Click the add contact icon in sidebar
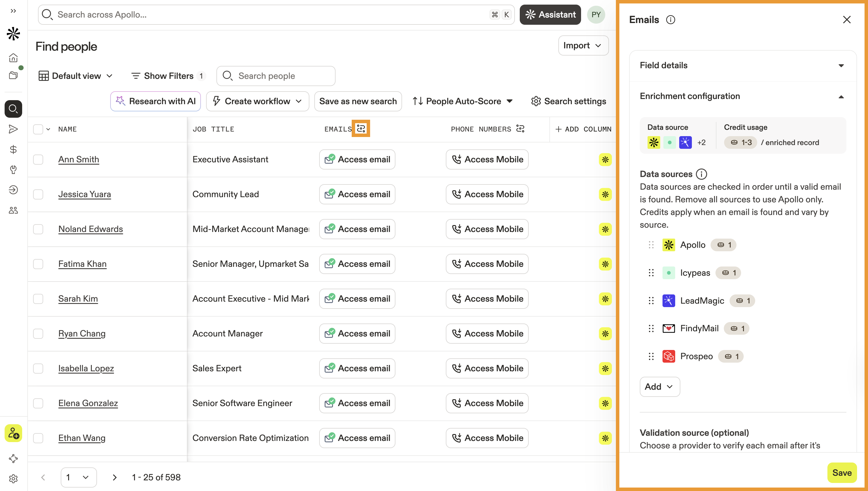 click(x=13, y=433)
